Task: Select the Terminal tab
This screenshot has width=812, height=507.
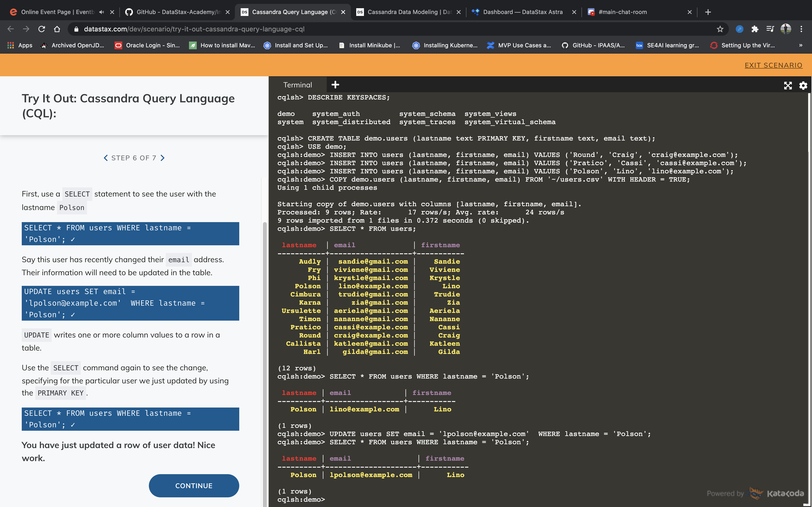Action: click(x=297, y=85)
